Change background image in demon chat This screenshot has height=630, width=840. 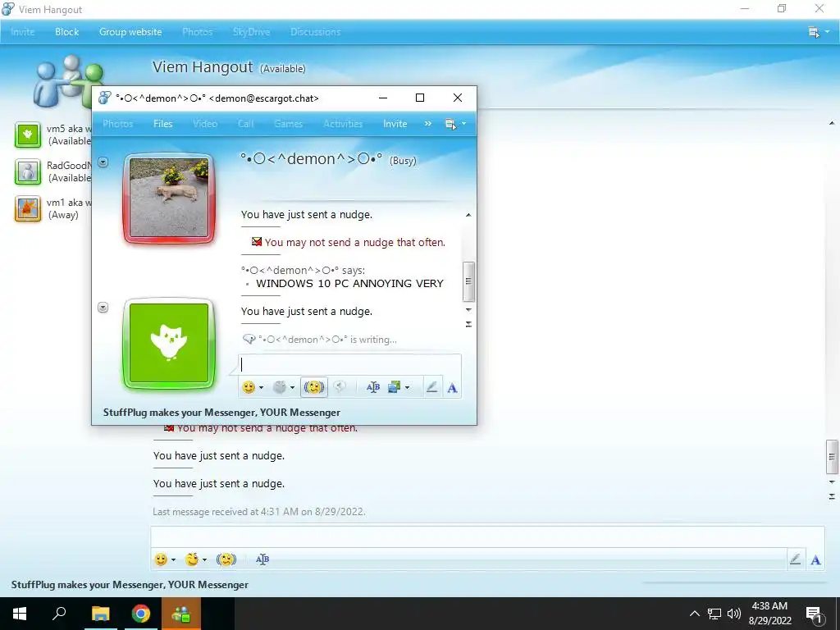[395, 387]
